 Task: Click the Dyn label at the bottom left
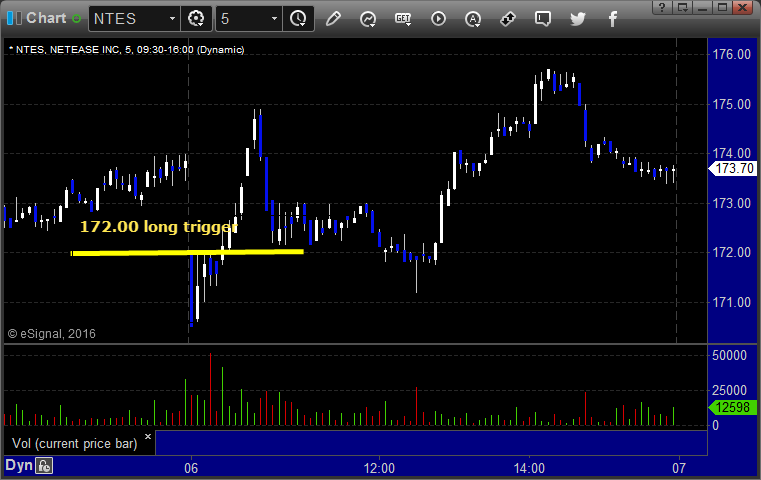pos(18,465)
